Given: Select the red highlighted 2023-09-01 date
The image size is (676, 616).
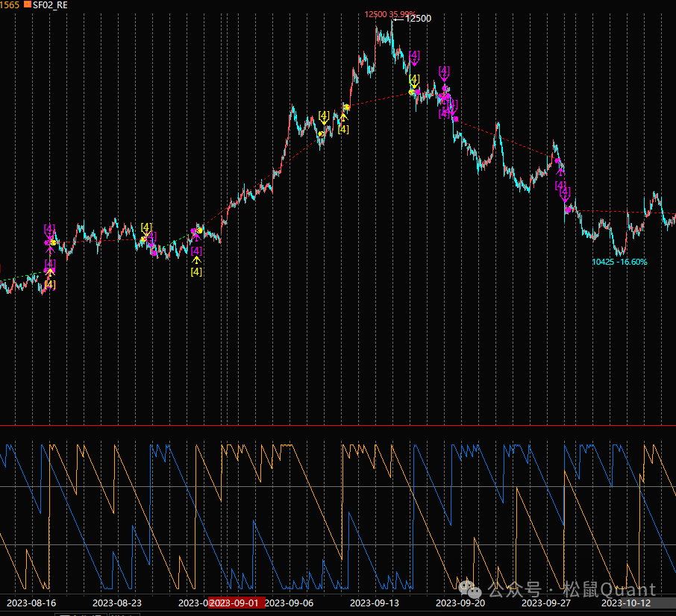Looking at the screenshot, I should (x=236, y=603).
